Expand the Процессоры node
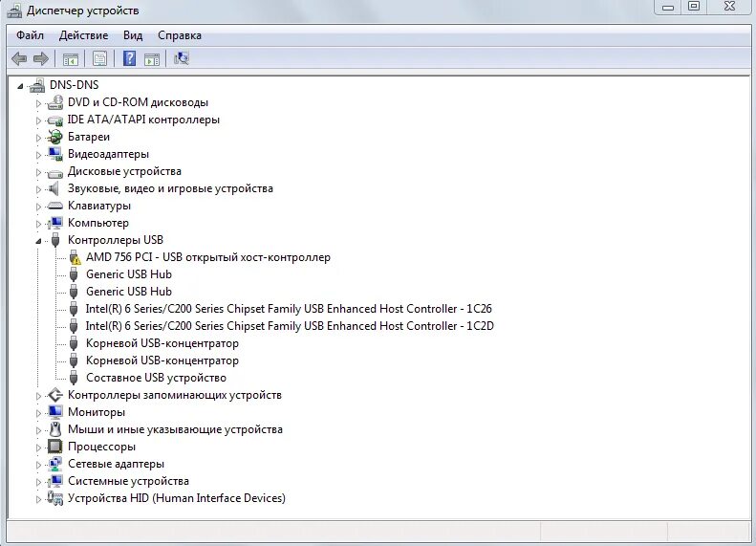This screenshot has width=756, height=546. click(38, 448)
